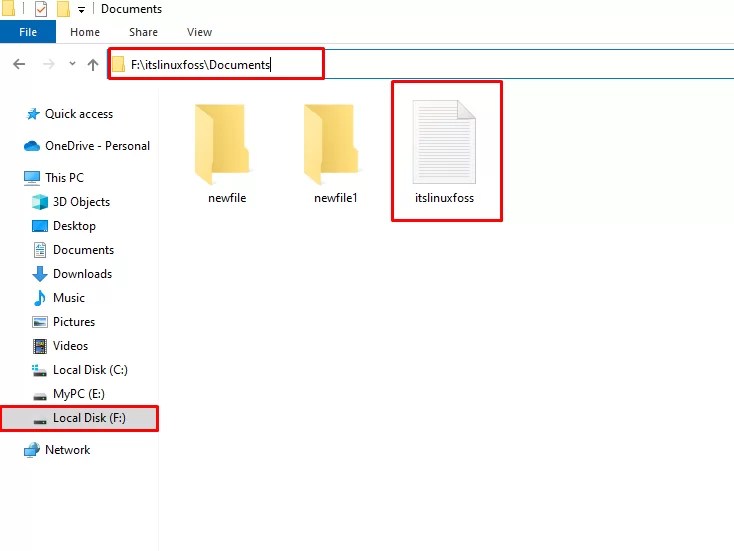Select Local Disk (F:) drive
The width and height of the screenshot is (734, 551).
79,418
